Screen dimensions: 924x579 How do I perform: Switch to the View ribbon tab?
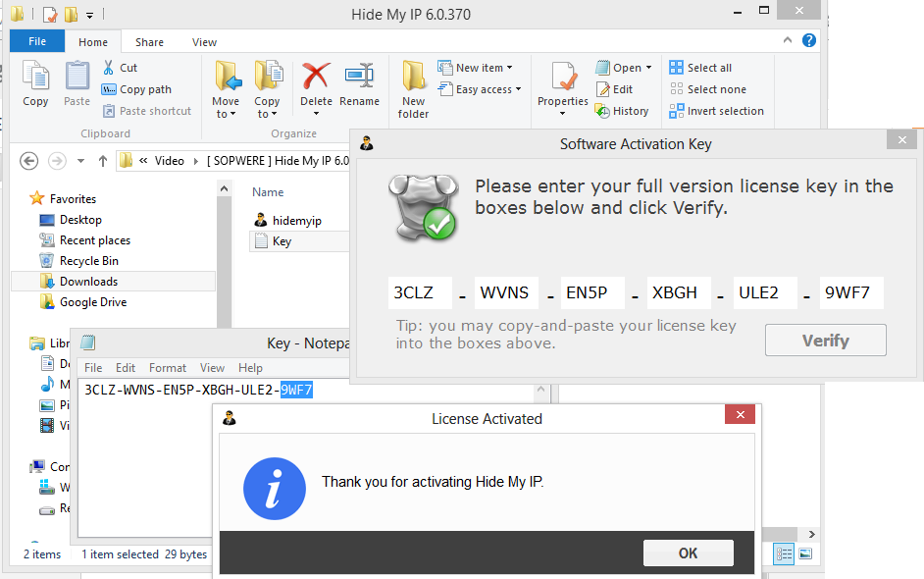(204, 42)
